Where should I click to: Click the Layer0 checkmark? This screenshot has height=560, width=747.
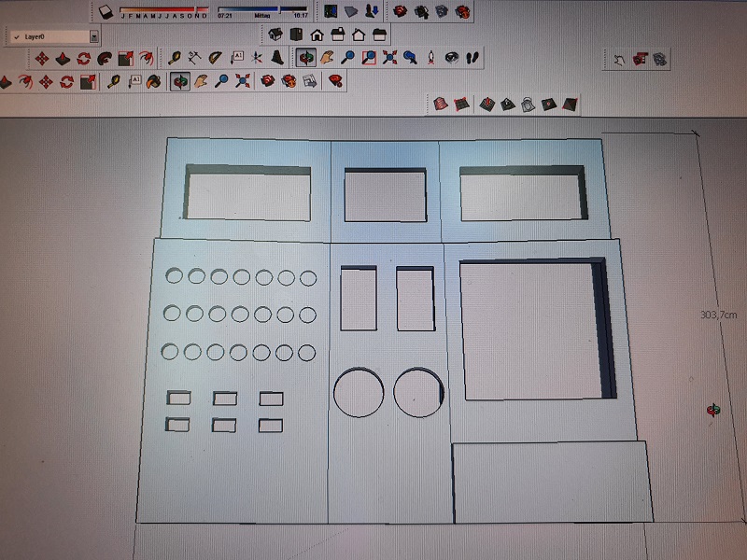[16, 36]
